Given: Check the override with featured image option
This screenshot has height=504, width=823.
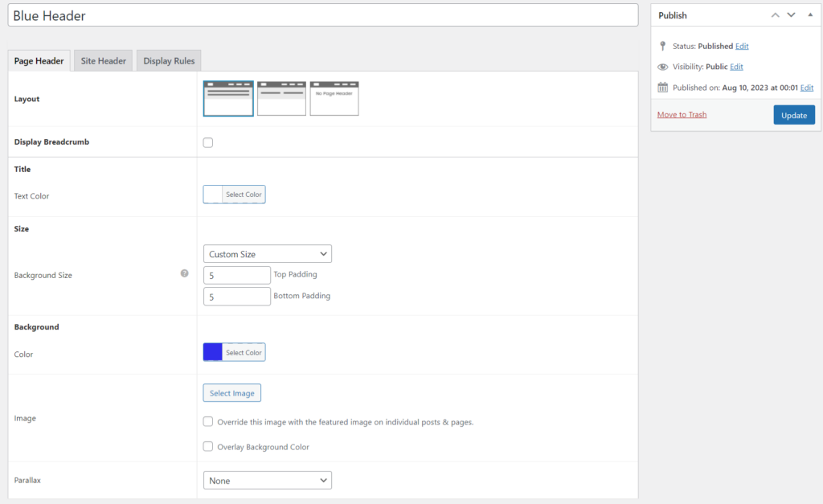Looking at the screenshot, I should tap(207, 421).
